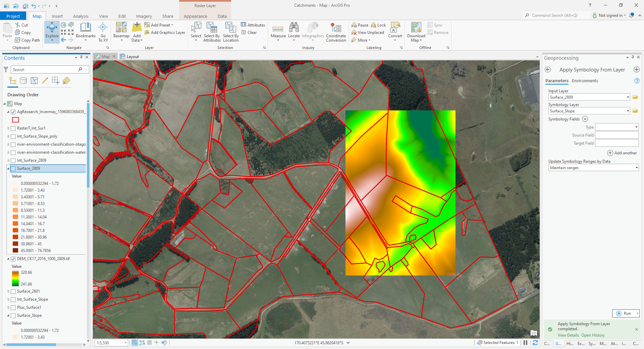
Task: Open the Infographics tool
Action: click(313, 32)
